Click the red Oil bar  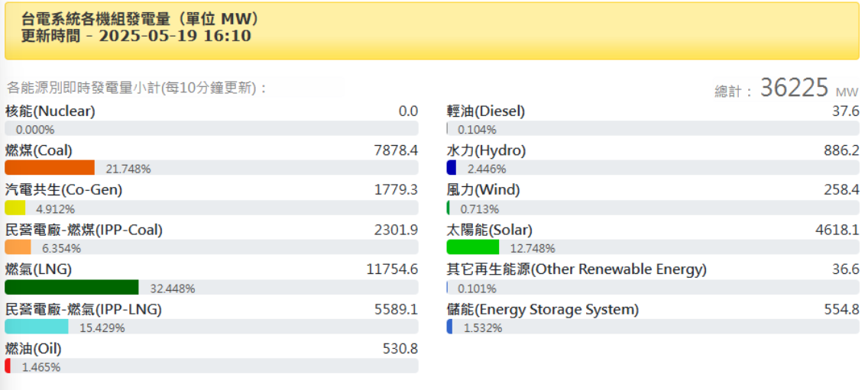pos(8,366)
